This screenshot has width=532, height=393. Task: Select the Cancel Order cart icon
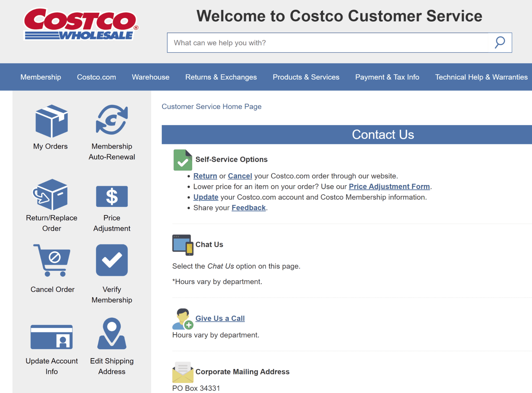click(x=51, y=260)
